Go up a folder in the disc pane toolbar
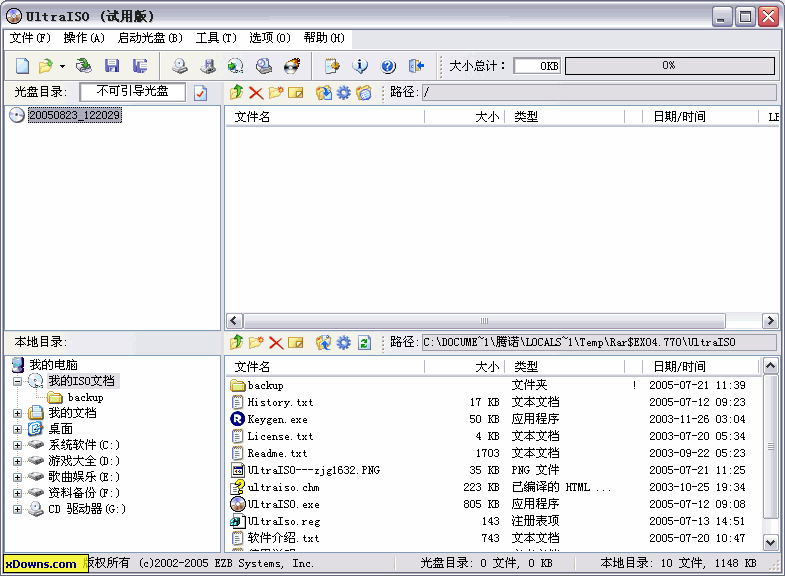The height and width of the screenshot is (576, 785). tap(237, 92)
